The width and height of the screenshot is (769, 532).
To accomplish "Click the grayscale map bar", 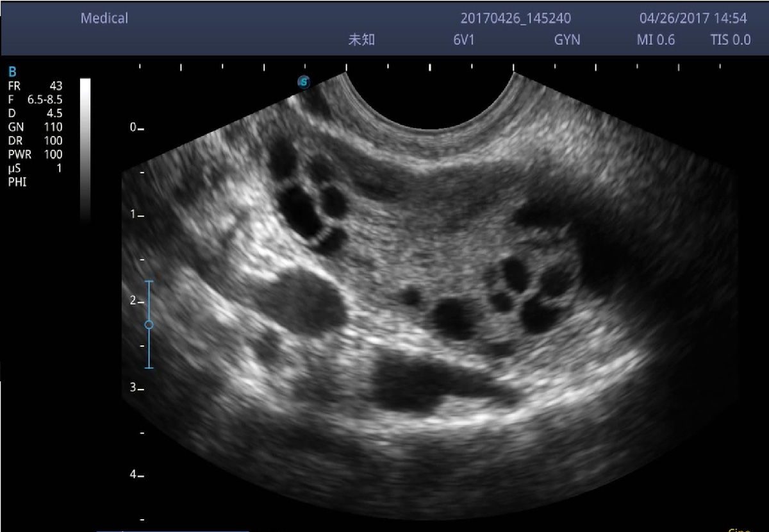I will [85, 147].
